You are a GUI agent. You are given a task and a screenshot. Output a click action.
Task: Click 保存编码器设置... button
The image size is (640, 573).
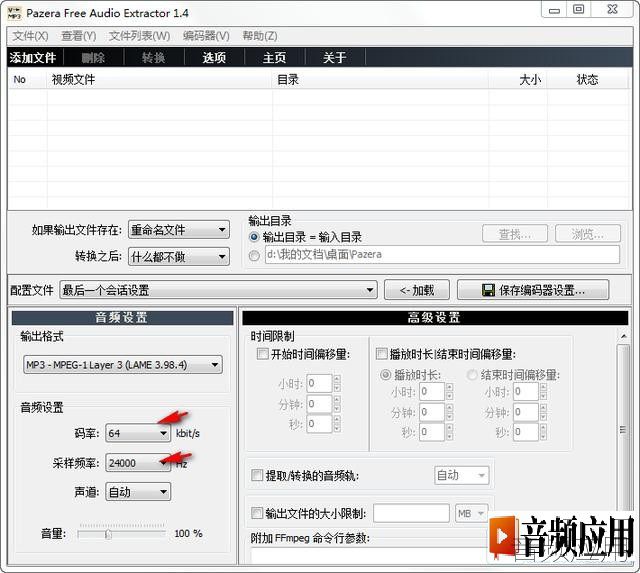(x=533, y=290)
